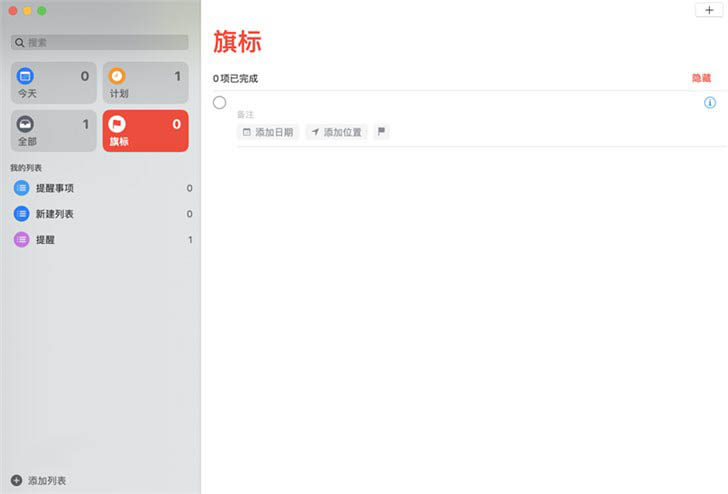Click 添加位置 button
Viewport: 728px width, 494px height.
(x=337, y=132)
